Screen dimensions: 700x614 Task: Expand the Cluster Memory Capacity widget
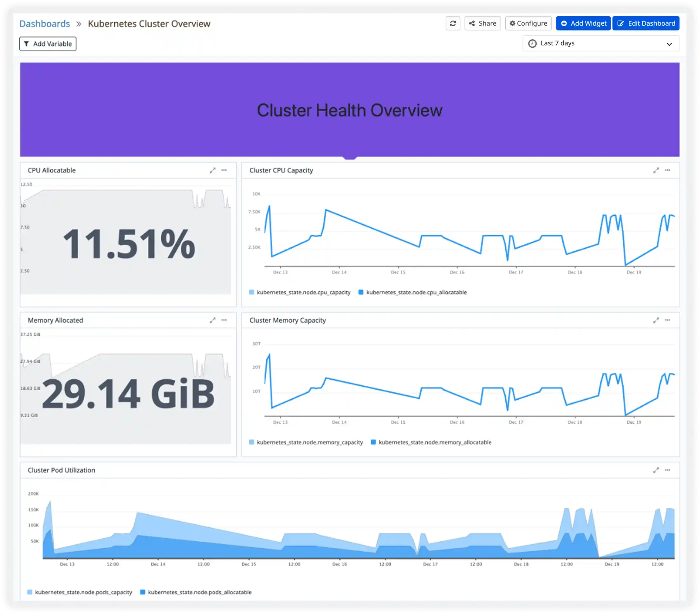pyautogui.click(x=656, y=320)
